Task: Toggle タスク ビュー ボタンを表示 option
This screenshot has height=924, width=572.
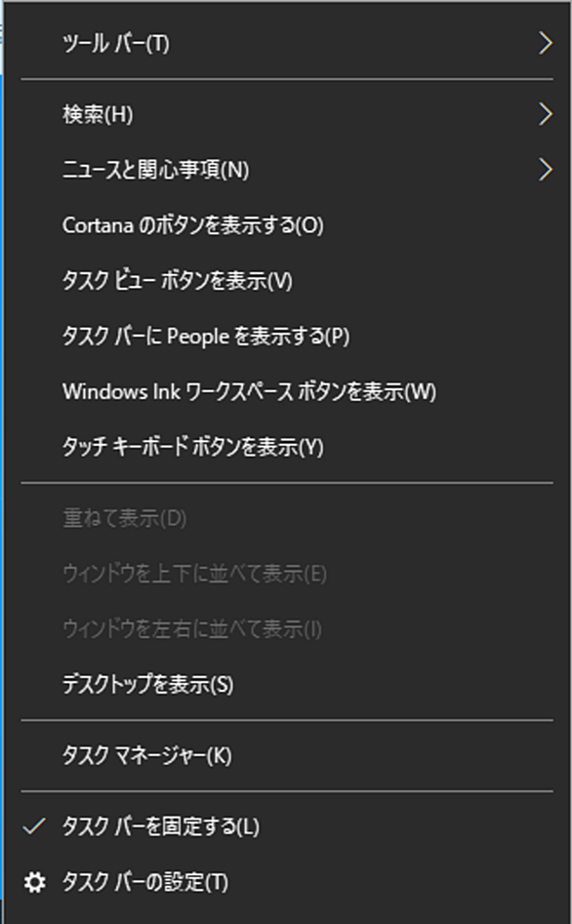Action: coord(287,280)
